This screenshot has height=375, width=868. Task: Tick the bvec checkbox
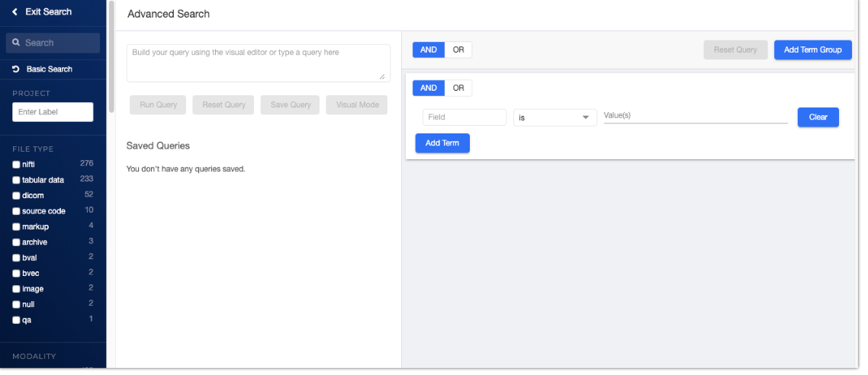(16, 273)
